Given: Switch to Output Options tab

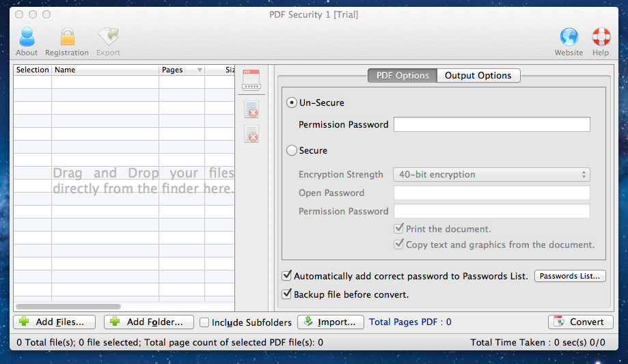Looking at the screenshot, I should pos(478,75).
